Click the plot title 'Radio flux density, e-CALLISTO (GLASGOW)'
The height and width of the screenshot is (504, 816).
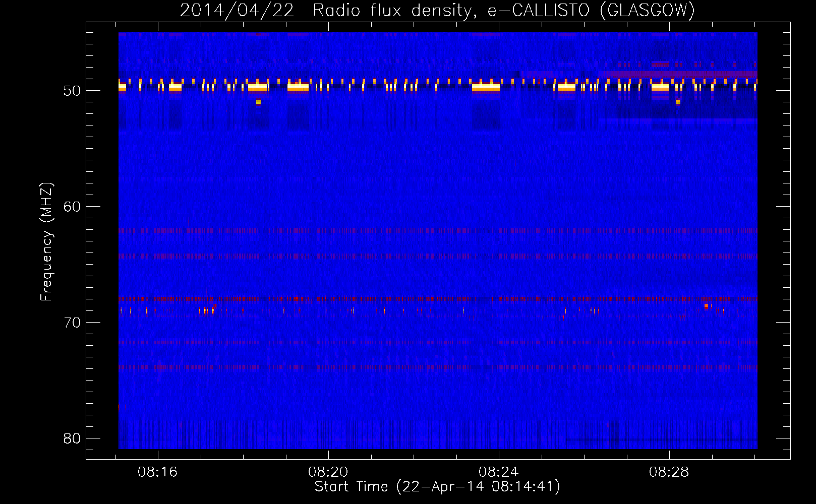point(504,10)
